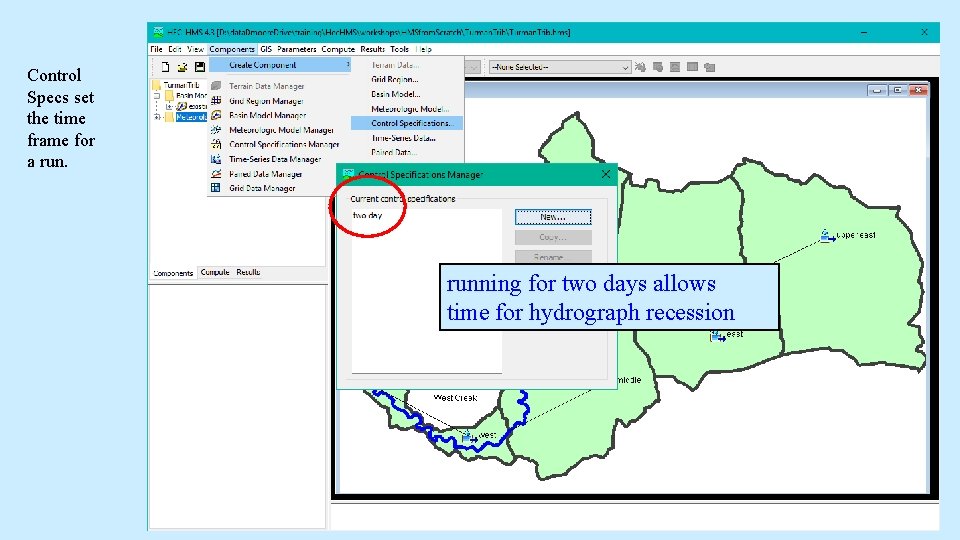This screenshot has width=960, height=540.
Task: Expand the basin model child node
Action: click(170, 107)
